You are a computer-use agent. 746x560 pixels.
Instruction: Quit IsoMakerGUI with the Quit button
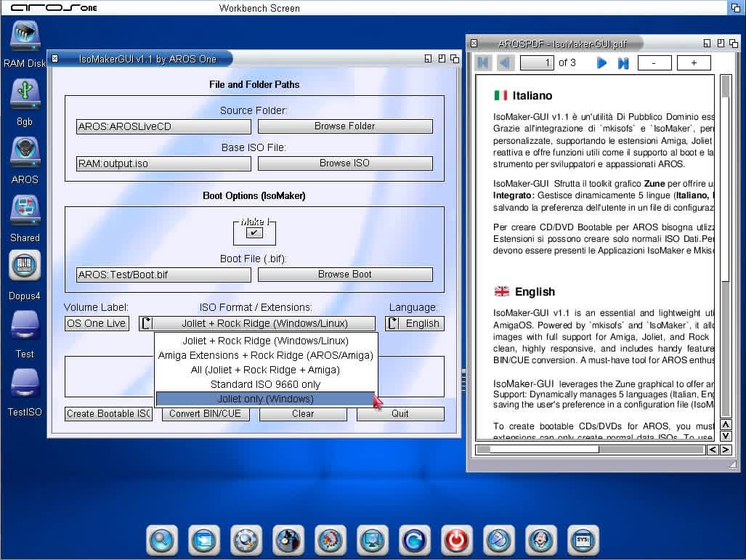400,414
